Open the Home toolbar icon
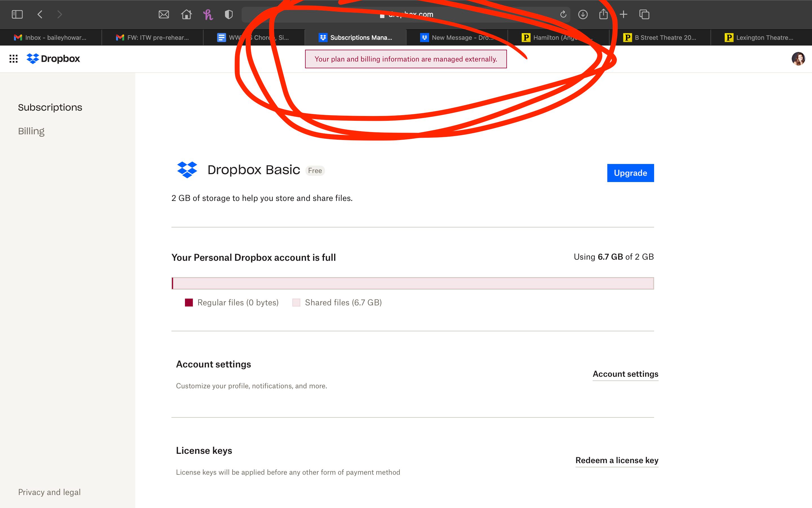Image resolution: width=812 pixels, height=508 pixels. click(x=186, y=14)
